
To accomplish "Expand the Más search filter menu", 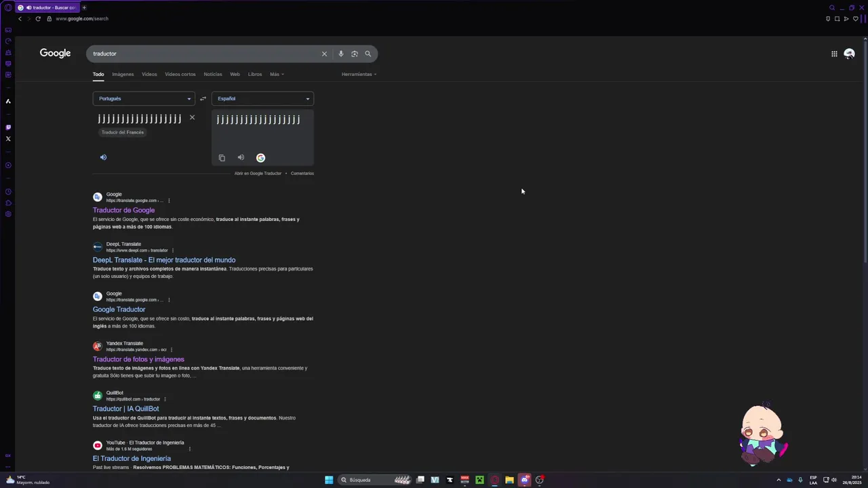I will 277,74.
